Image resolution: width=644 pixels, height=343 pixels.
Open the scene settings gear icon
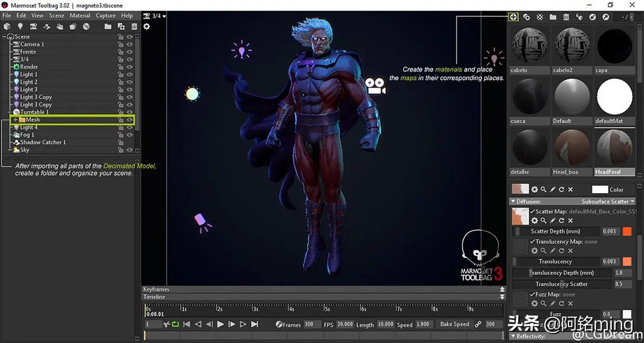pos(147,26)
